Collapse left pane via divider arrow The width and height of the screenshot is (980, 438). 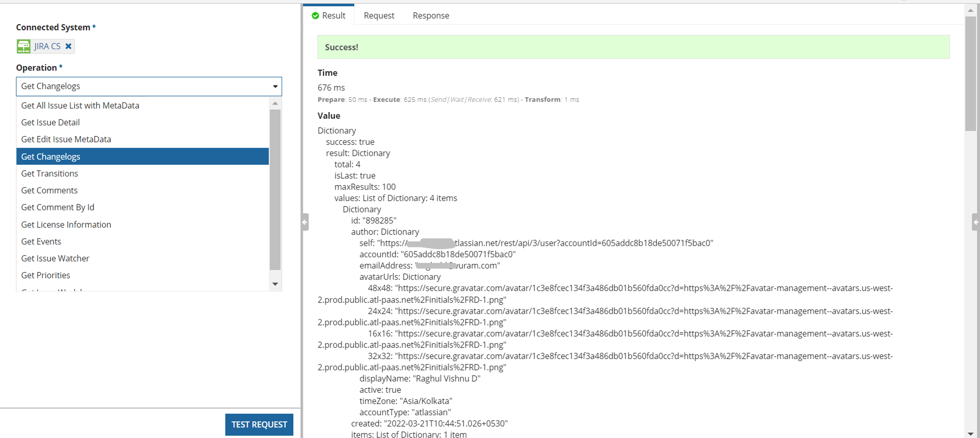pyautogui.click(x=305, y=222)
